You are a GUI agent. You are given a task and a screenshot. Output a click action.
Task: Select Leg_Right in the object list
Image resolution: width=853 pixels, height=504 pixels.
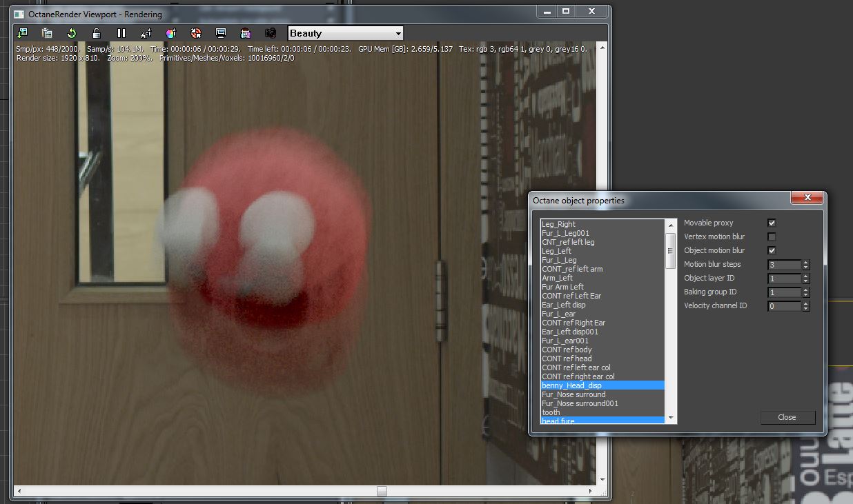pos(602,224)
